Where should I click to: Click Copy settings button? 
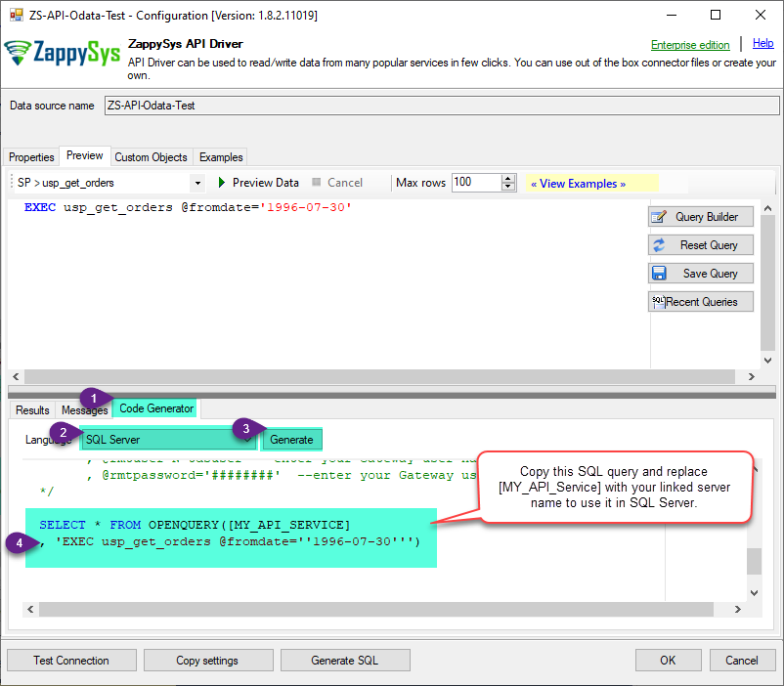(x=207, y=661)
